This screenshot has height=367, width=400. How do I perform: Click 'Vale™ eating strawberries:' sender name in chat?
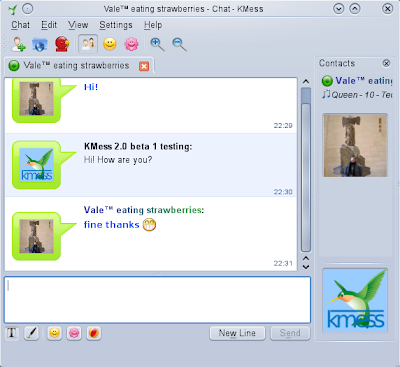pyautogui.click(x=144, y=210)
